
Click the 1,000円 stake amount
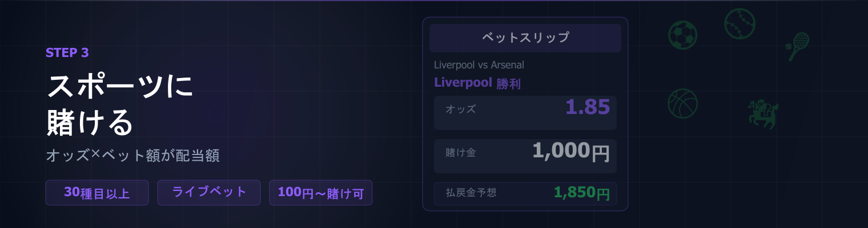click(570, 152)
